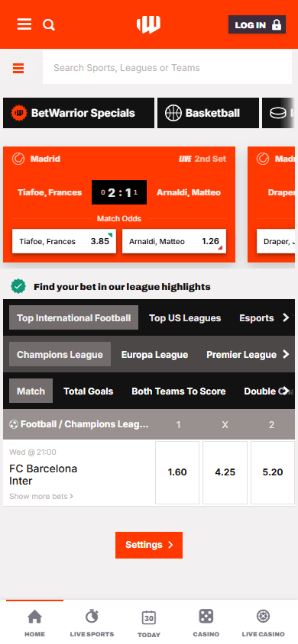Show more bets for Barcelona vs Inter

pyautogui.click(x=41, y=496)
